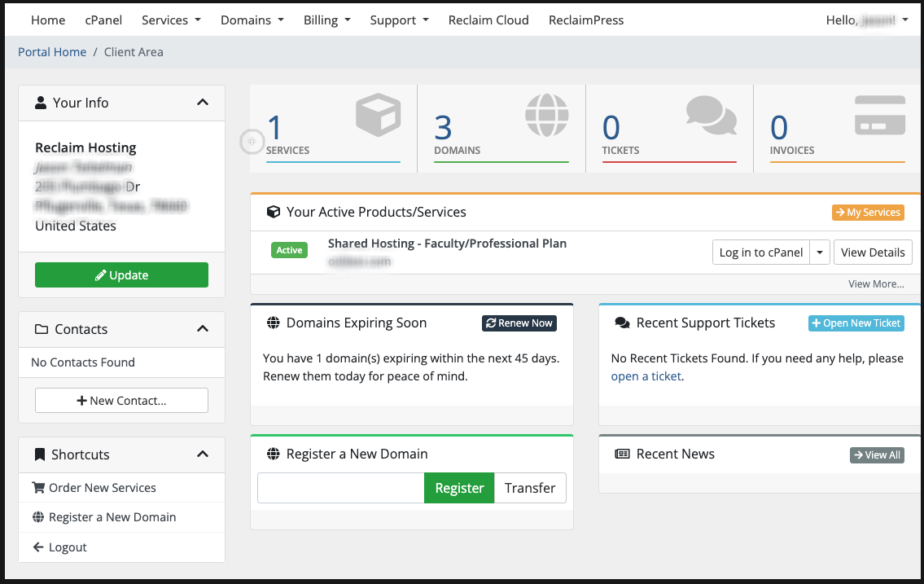Click the Invoices credit card icon
The height and width of the screenshot is (584, 924).
[x=880, y=115]
